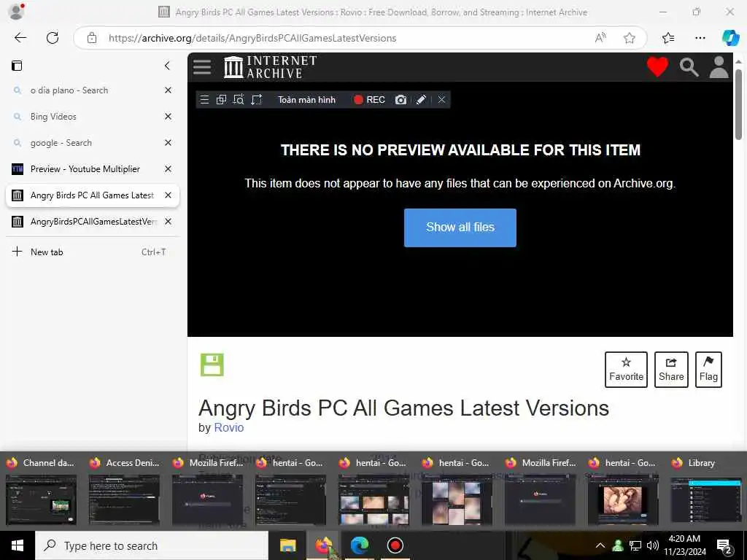The image size is (747, 560).
Task: Open the Archive user account icon
Action: [719, 67]
